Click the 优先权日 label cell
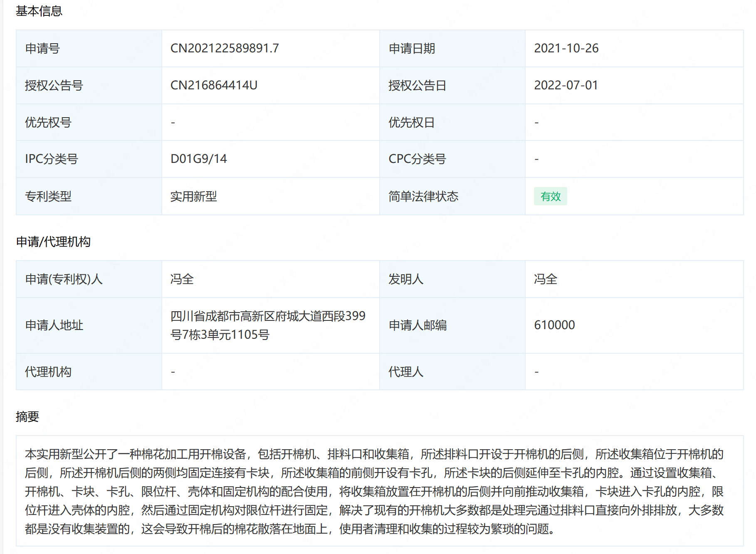 [452, 122]
